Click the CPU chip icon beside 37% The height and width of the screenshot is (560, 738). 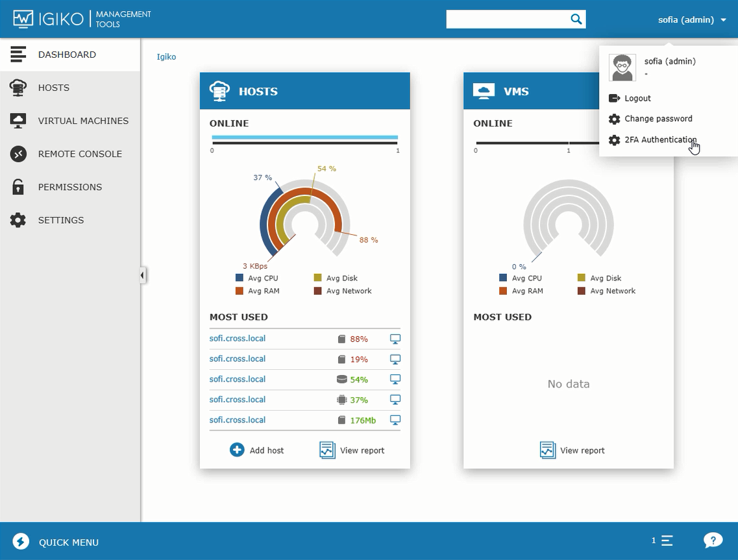point(341,400)
